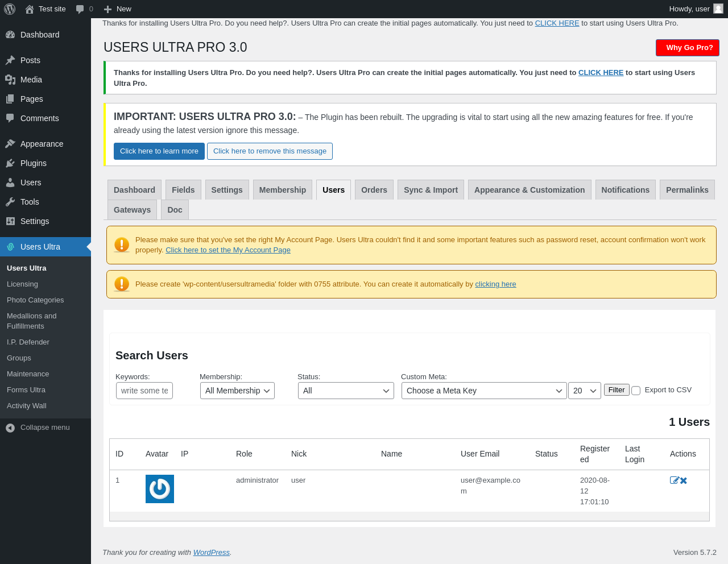Open the Settings plugin tab
The height and width of the screenshot is (564, 728).
227,190
